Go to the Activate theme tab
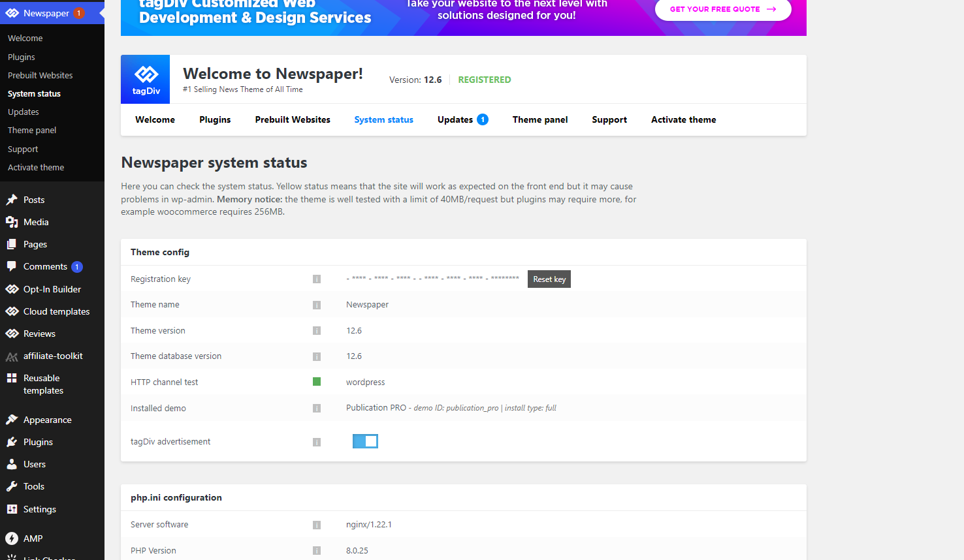Image resolution: width=964 pixels, height=560 pixels. pyautogui.click(x=684, y=119)
